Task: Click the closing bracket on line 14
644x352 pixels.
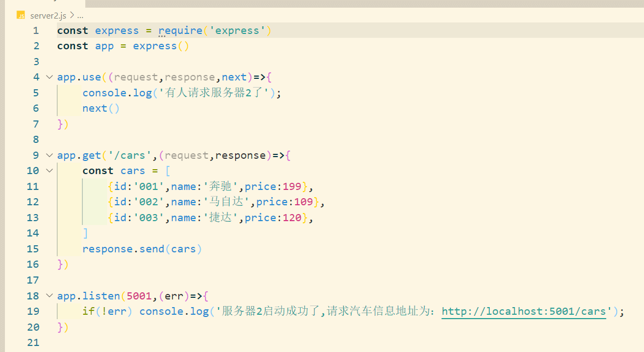Action: (x=85, y=233)
